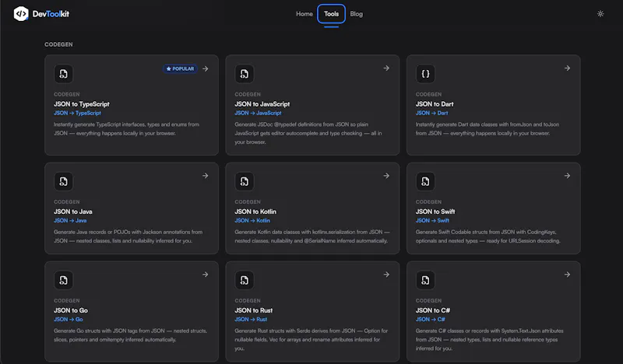Open the JSON to Go title
The width and height of the screenshot is (623, 364).
(71, 310)
